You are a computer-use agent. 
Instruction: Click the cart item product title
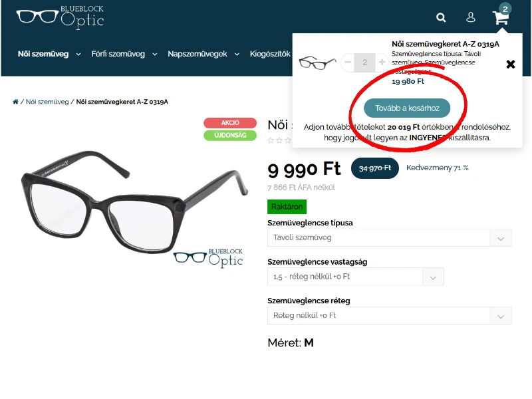[446, 44]
